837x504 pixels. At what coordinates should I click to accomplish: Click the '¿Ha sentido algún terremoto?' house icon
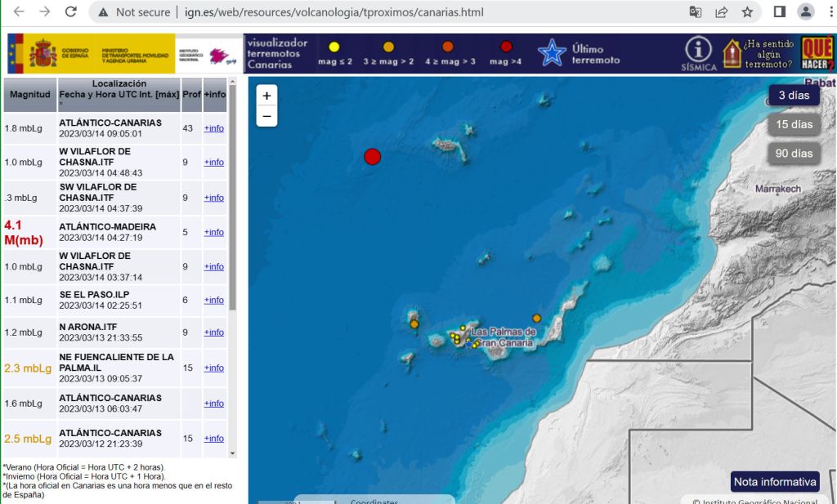[x=732, y=54]
